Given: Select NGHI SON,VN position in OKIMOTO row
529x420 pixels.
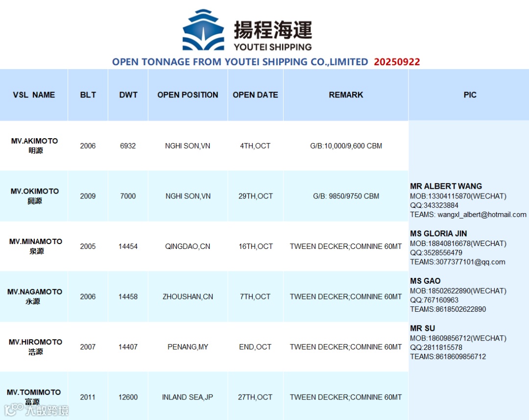Looking at the screenshot, I should (188, 196).
